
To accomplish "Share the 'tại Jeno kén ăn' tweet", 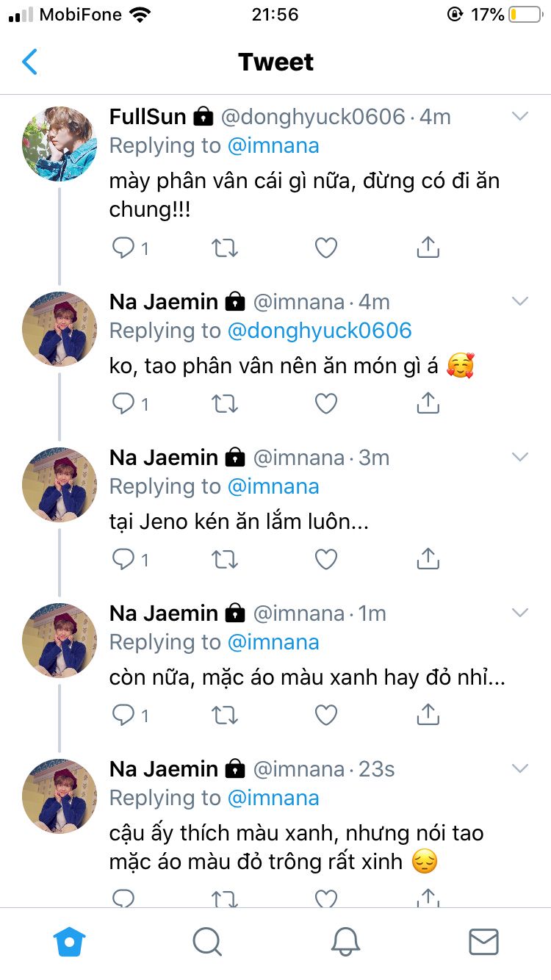I will [x=428, y=560].
